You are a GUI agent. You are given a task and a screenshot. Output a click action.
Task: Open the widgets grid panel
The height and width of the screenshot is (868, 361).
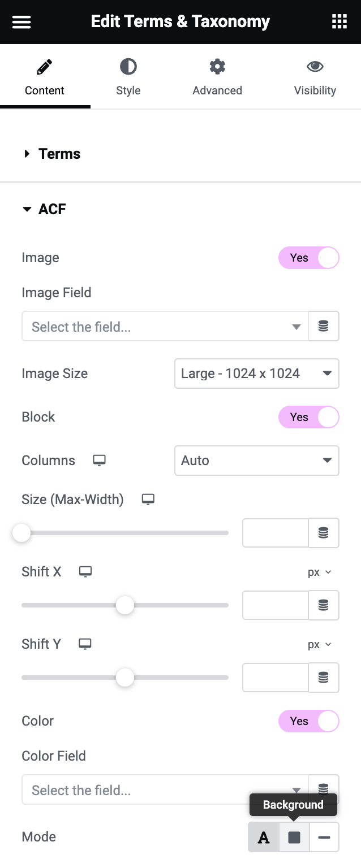click(339, 22)
